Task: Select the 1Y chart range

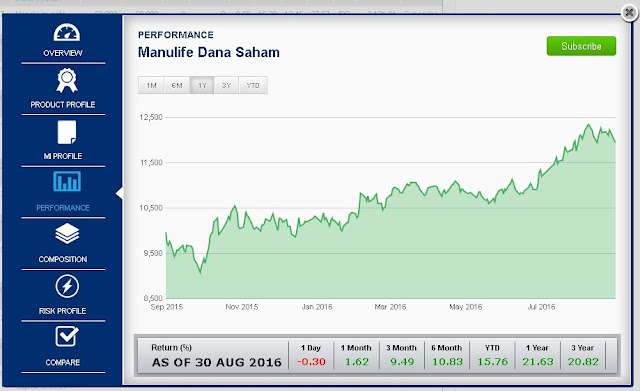Action: pos(202,85)
